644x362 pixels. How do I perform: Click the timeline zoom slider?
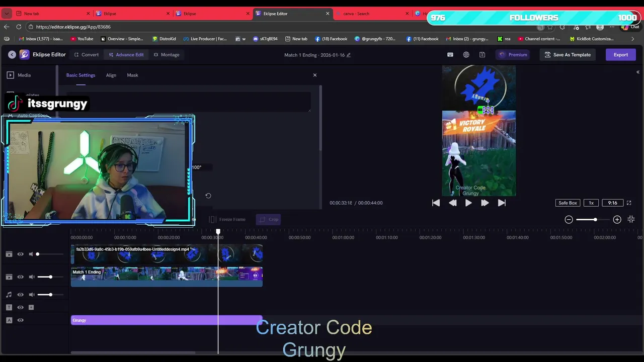coord(592,219)
